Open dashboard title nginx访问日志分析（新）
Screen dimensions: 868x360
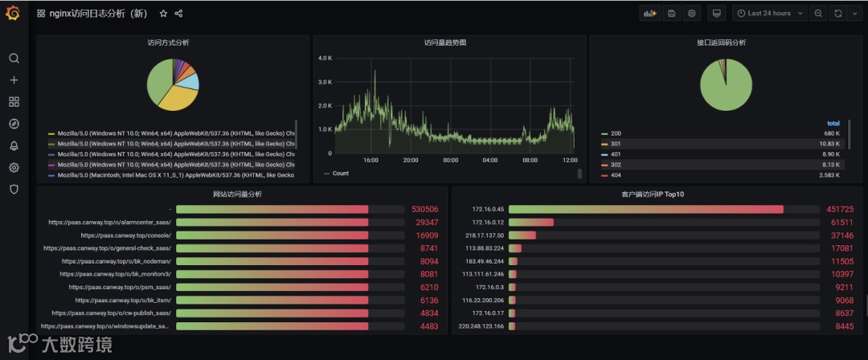[x=99, y=14]
